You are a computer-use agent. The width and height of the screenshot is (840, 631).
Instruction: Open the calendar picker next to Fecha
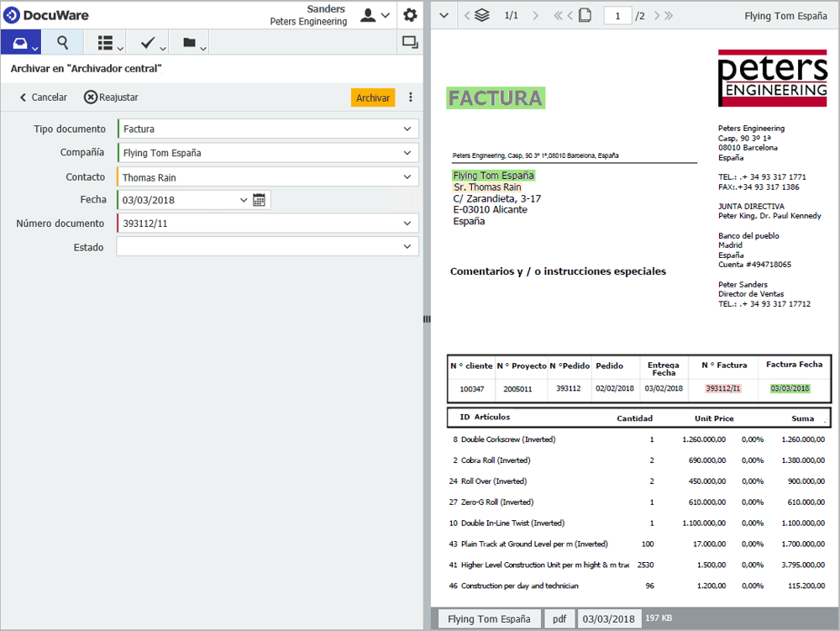258,200
